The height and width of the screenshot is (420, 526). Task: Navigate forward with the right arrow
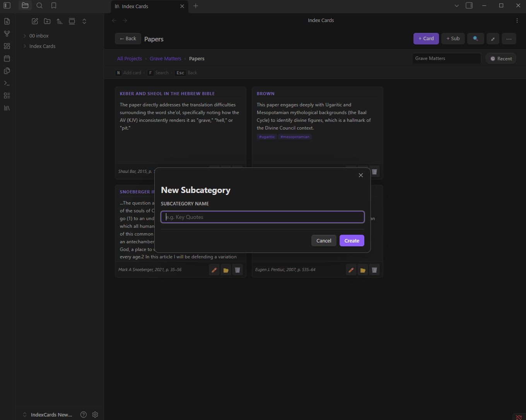click(125, 20)
